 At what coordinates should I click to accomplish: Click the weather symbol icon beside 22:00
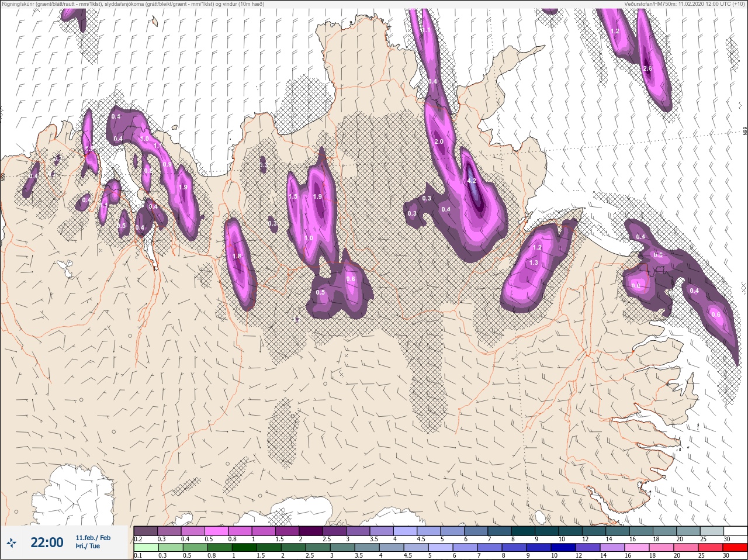(12, 543)
